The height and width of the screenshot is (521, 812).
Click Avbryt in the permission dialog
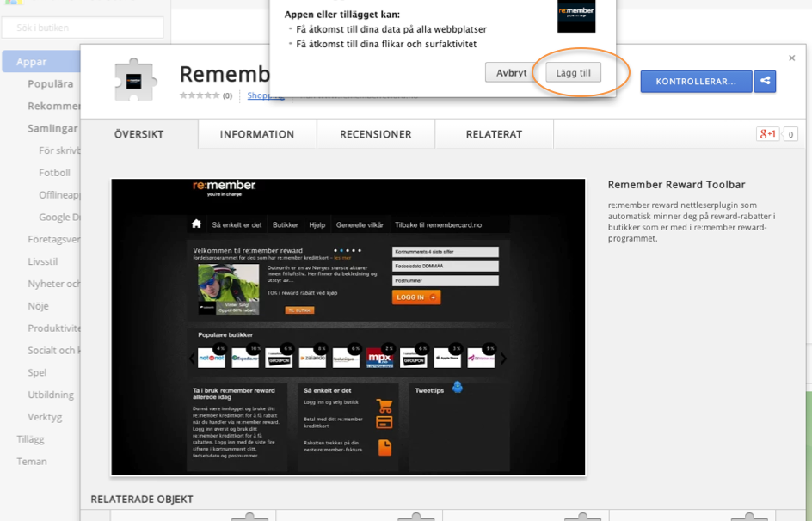point(511,72)
